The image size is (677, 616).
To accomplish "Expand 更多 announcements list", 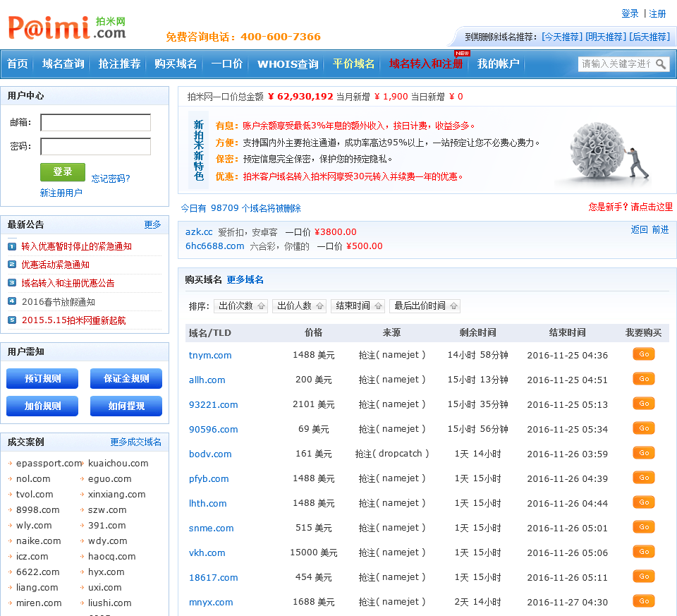I will 152,224.
